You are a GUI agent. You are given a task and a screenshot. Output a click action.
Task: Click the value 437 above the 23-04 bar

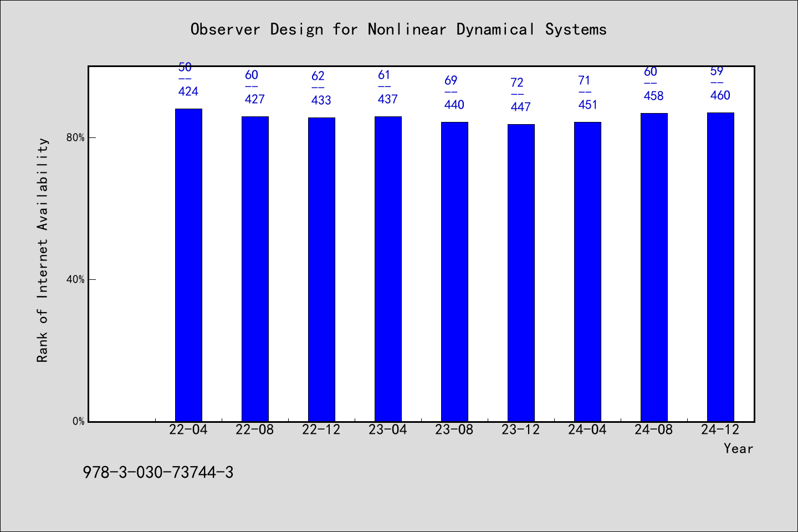[388, 99]
